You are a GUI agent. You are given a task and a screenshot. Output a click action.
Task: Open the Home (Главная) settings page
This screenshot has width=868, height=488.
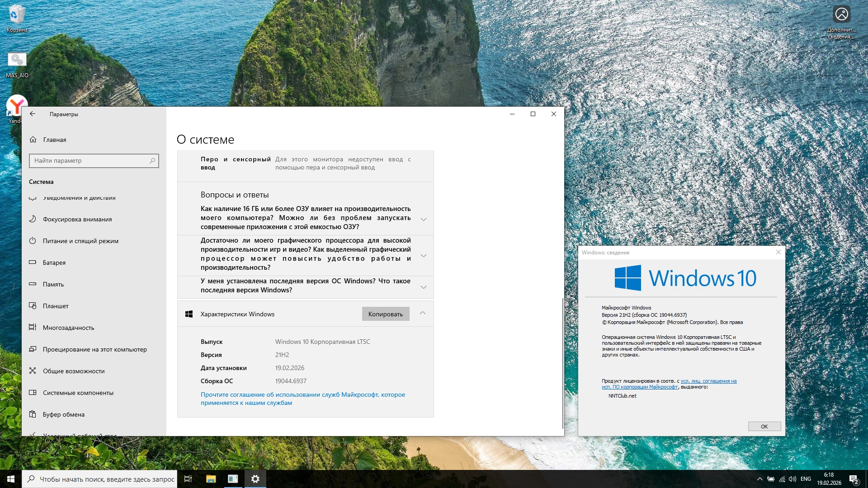[54, 140]
